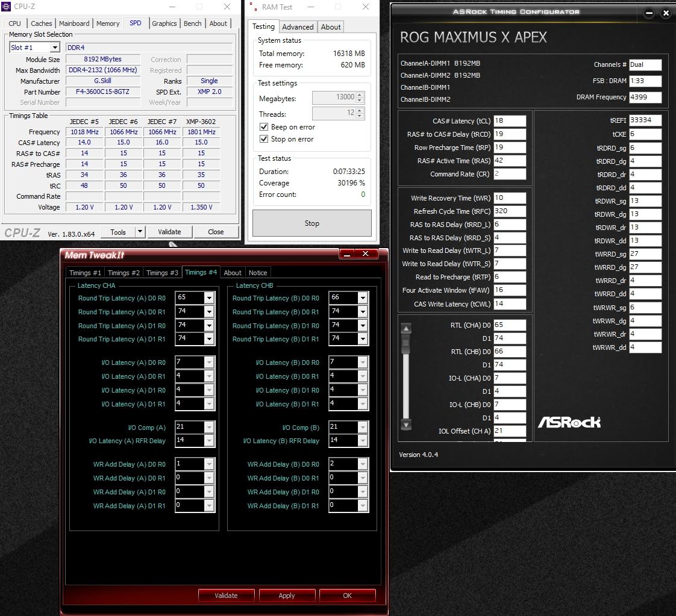Open IO Latency (B) D1 R1 dropdown
The image size is (676, 616).
[x=363, y=403]
